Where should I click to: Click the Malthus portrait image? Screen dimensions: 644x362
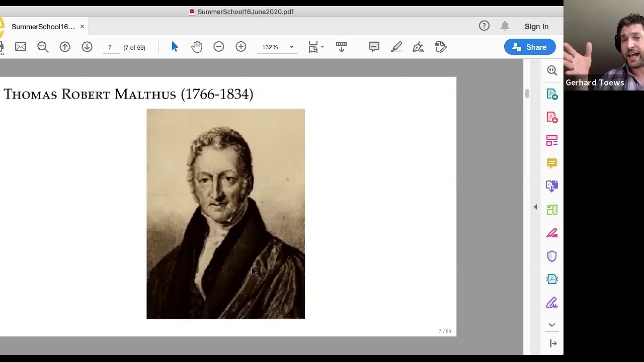[225, 214]
